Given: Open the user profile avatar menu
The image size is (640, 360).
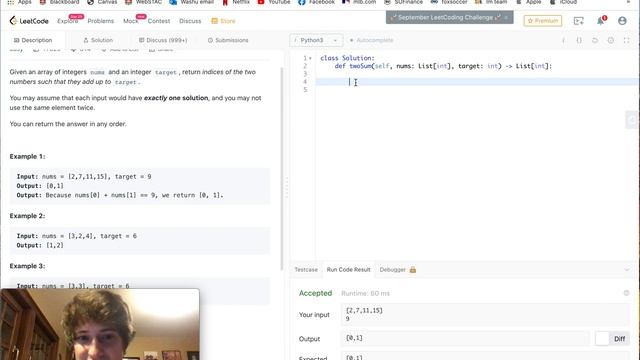Looking at the screenshot, I should pyautogui.click(x=622, y=21).
